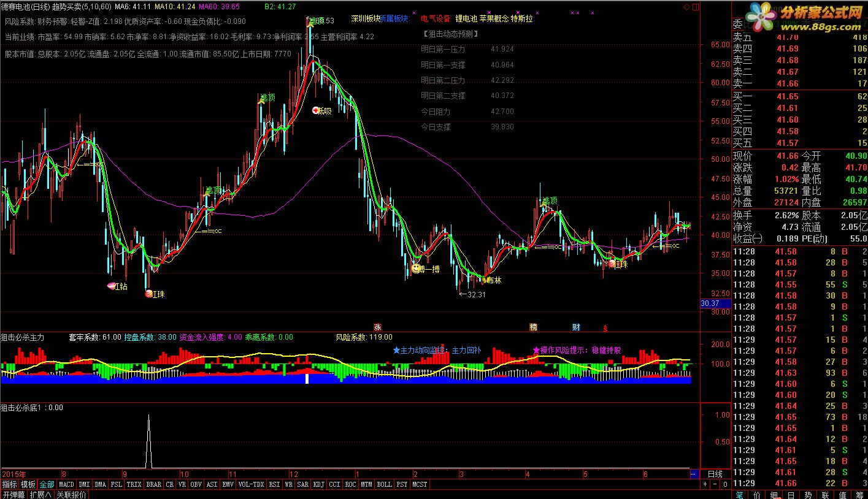Switch to the 联 tab in quote panel

[826, 494]
